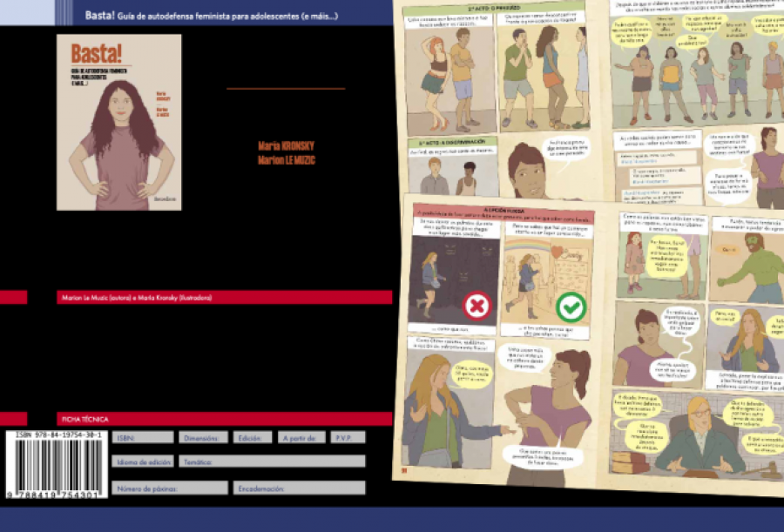Click the 'A OPCIÓN FUXIDA' red comic banner
This screenshot has height=532, width=784.
(x=504, y=213)
